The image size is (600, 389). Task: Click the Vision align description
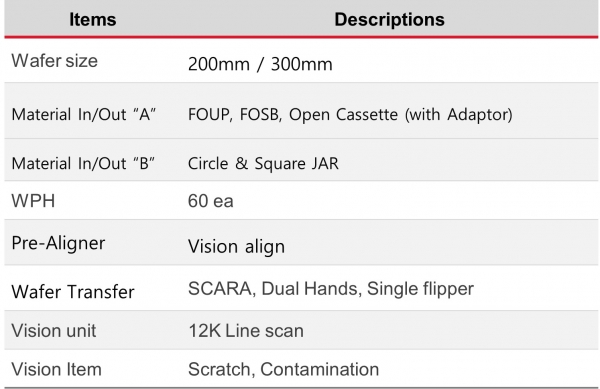coord(236,246)
